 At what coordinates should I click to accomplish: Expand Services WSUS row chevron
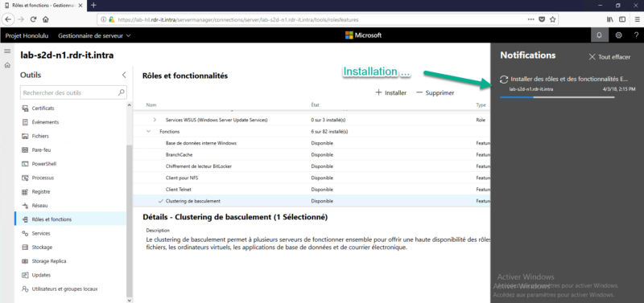pyautogui.click(x=155, y=120)
